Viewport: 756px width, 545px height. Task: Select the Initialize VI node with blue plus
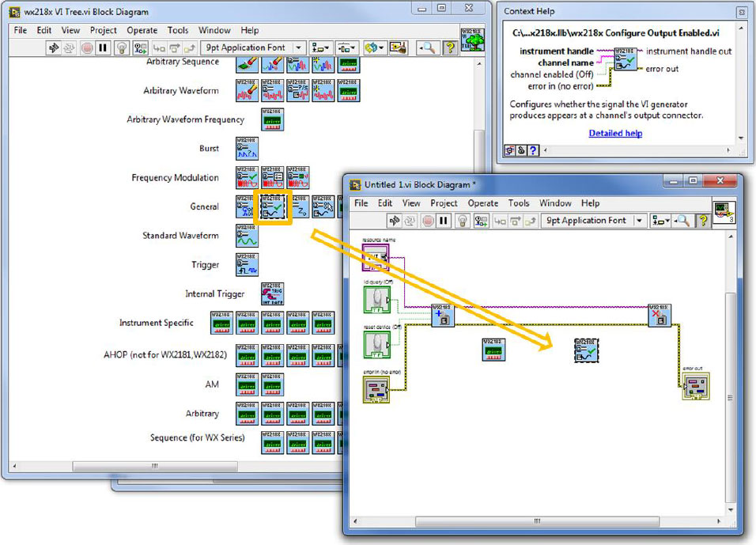(443, 316)
